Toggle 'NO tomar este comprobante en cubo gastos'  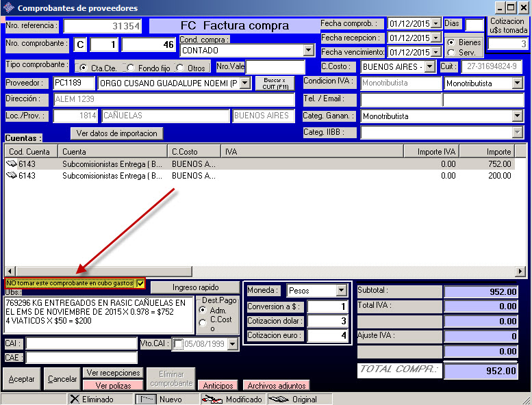tap(140, 283)
